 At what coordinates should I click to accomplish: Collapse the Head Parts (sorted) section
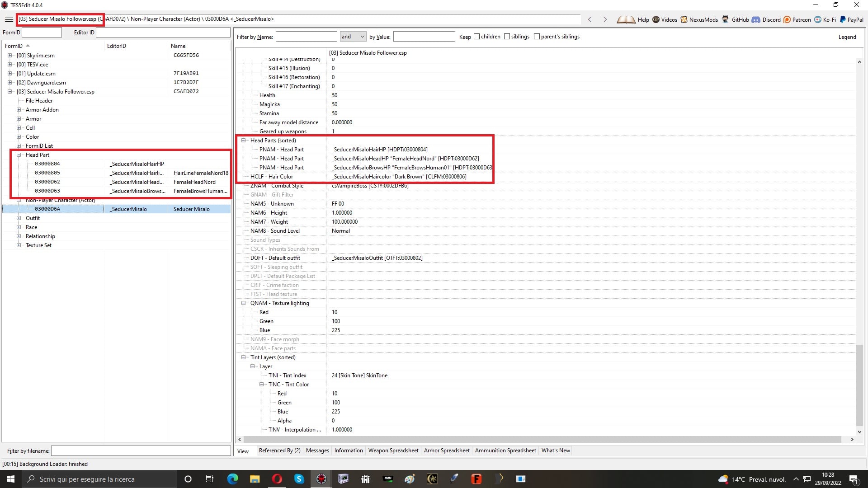tap(243, 141)
